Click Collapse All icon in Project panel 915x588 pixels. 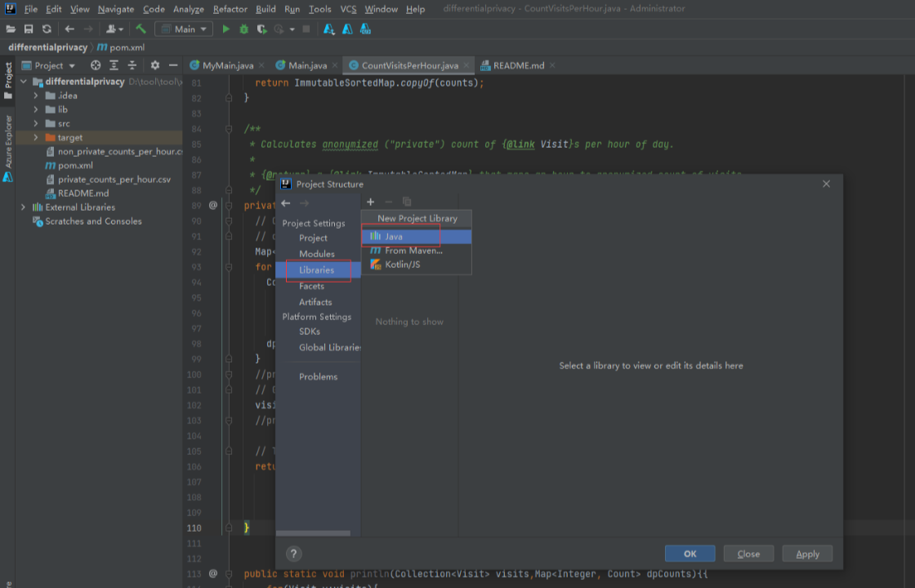(132, 65)
